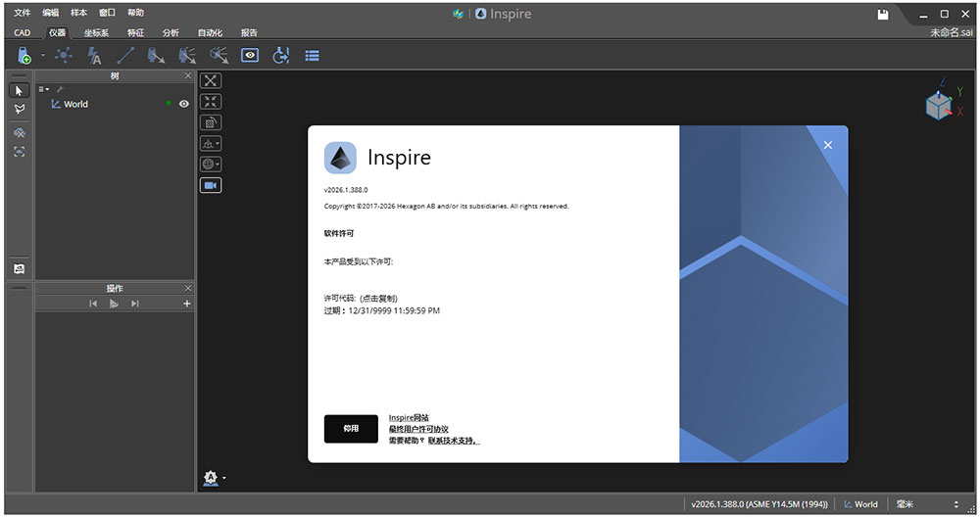Change the 毫米 units stepper
Screen dimensions: 980x518
click(x=955, y=504)
